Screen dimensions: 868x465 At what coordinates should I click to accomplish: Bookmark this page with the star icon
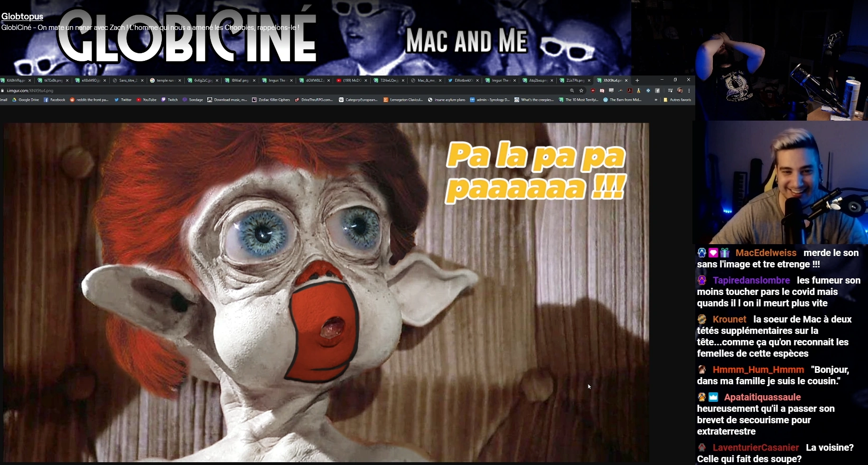(x=581, y=90)
